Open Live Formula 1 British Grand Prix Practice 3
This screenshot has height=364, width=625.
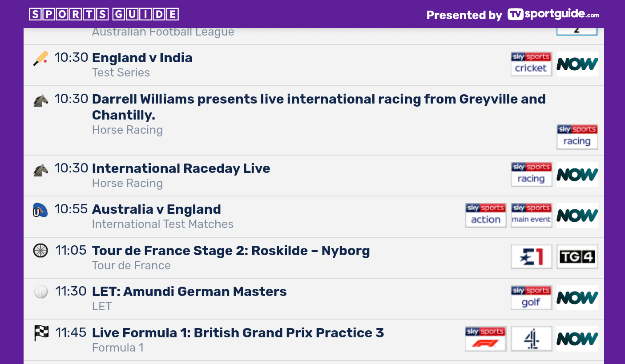coord(238,333)
